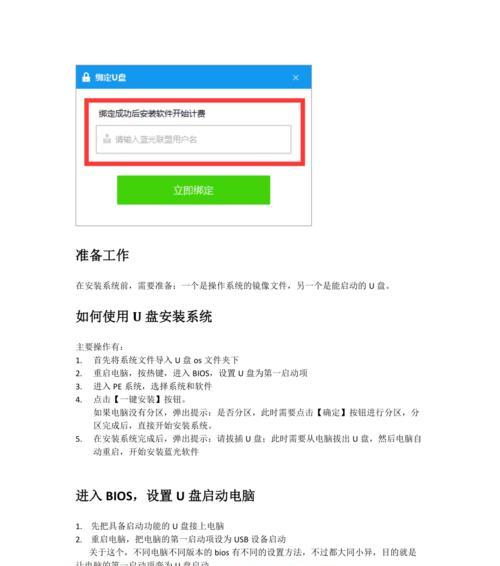Click step 4 点击【一键安装】按钮
This screenshot has width=500, height=566.
click(x=140, y=399)
